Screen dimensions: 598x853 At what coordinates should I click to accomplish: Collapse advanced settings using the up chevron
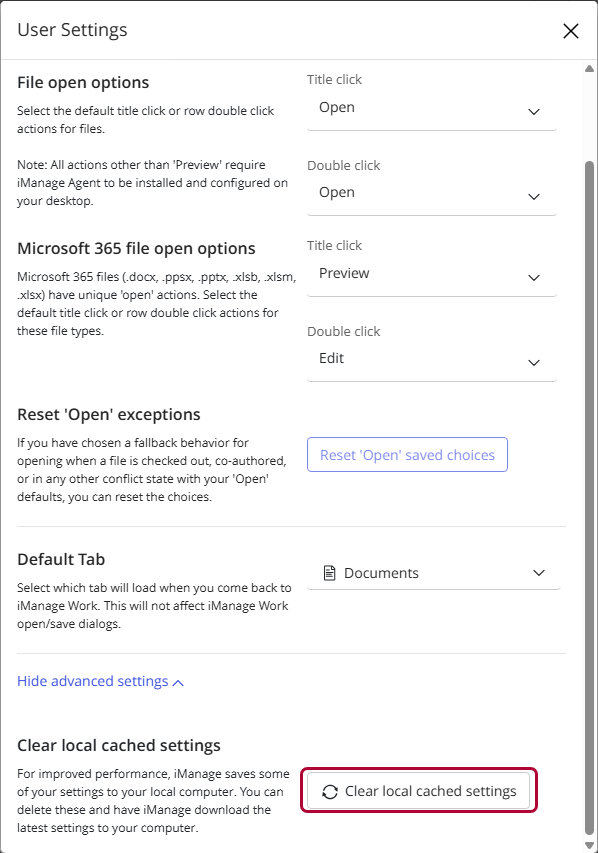click(x=178, y=683)
